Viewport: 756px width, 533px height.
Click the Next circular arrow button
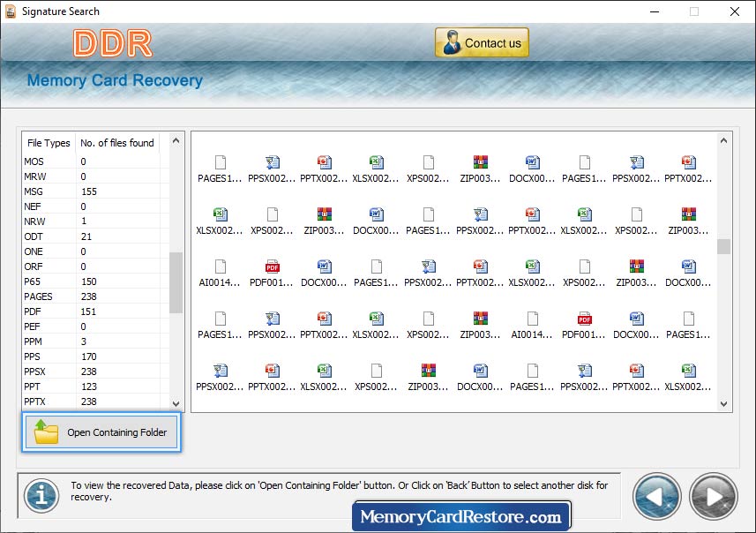pyautogui.click(x=713, y=496)
